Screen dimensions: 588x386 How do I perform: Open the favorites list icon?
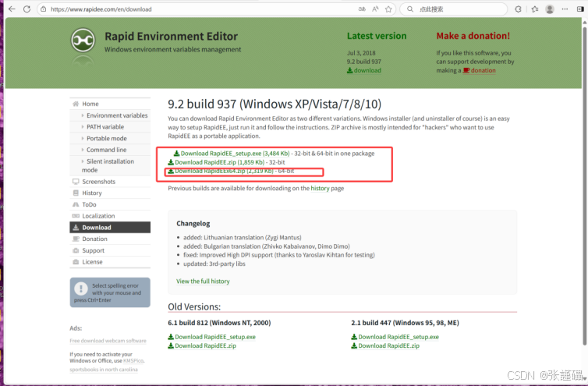pos(535,9)
